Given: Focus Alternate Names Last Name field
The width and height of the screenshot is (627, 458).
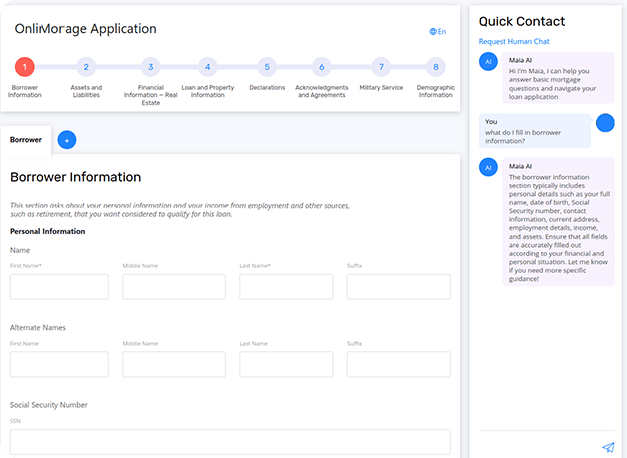Looking at the screenshot, I should point(286,364).
